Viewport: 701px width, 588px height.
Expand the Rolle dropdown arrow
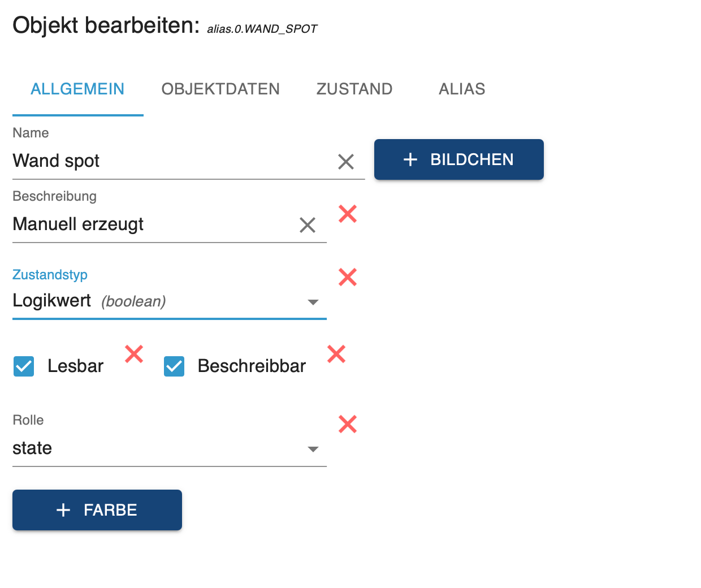point(313,449)
